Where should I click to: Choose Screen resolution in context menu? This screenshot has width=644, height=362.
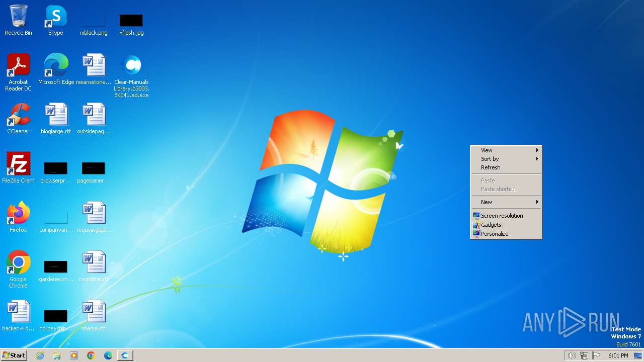coord(506,216)
